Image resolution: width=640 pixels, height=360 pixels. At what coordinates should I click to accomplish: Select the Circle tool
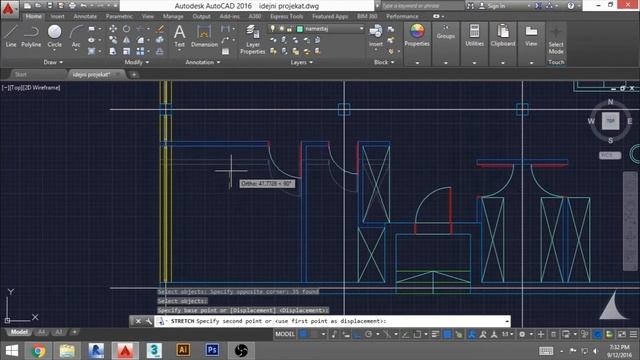tap(54, 36)
